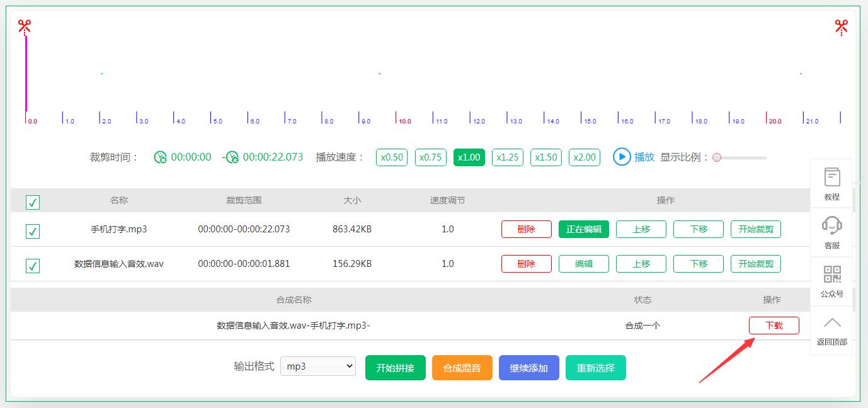This screenshot has width=868, height=408.
Task: Uncheck the 手机打字.mp3 checkbox
Action: 33,231
